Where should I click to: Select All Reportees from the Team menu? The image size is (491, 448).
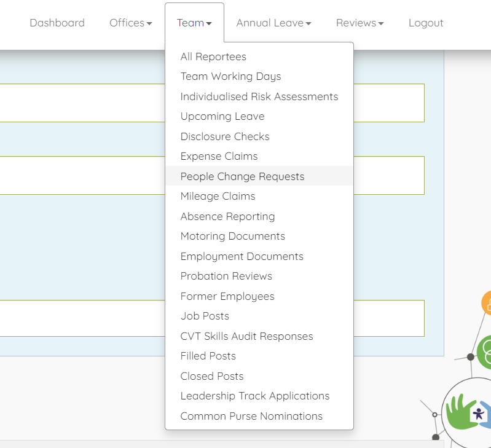click(213, 57)
